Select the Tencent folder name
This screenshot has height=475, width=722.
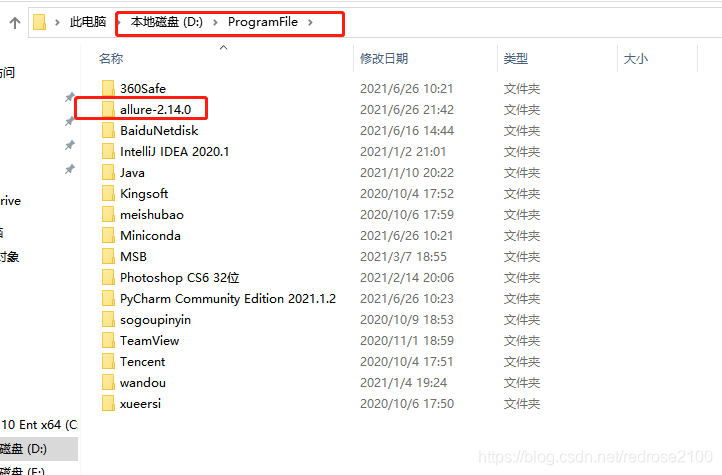[143, 362]
